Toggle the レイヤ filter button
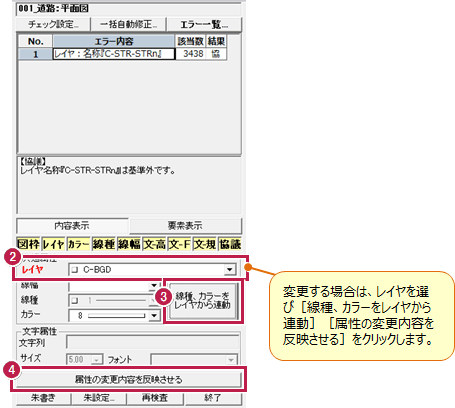This screenshot has width=455, height=408. coord(53,244)
